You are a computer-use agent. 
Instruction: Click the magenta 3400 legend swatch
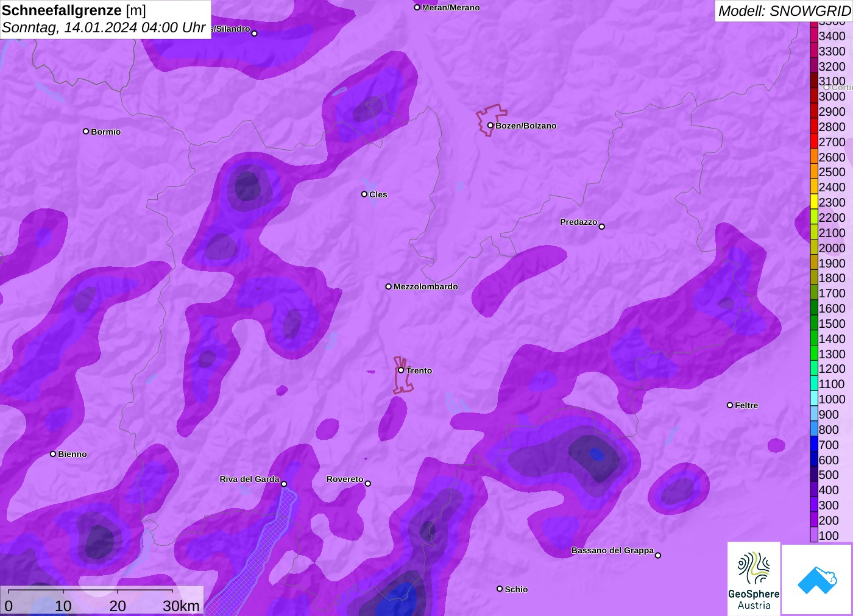click(x=814, y=36)
